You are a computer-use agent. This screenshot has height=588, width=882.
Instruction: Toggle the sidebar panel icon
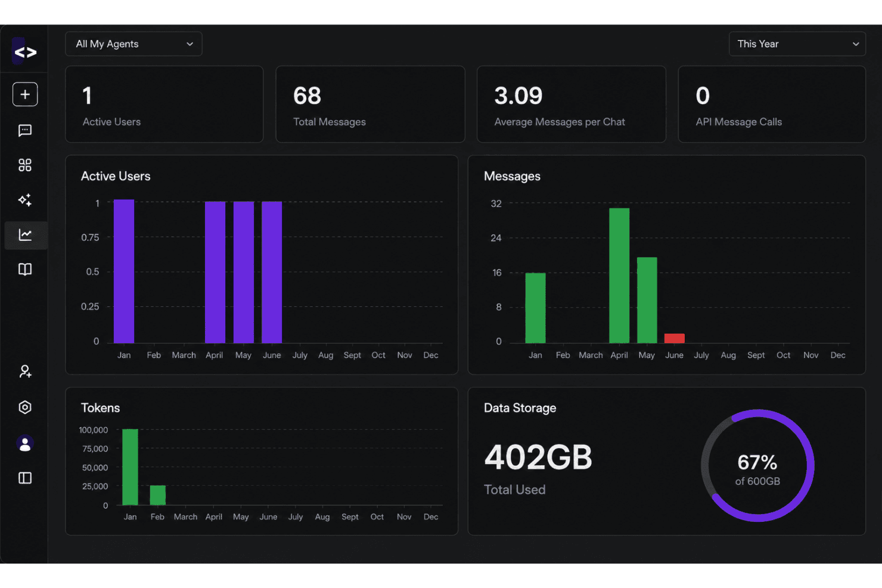click(25, 478)
